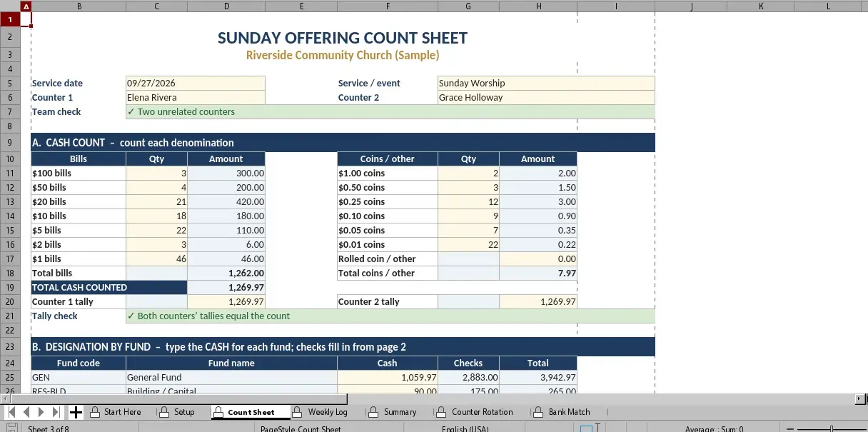The image size is (868, 432).
Task: Click the next sheet navigation arrow
Action: point(41,412)
